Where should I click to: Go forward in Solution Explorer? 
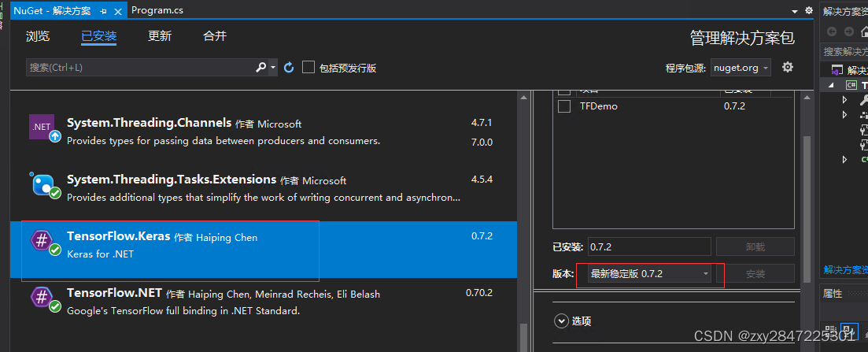click(x=848, y=31)
